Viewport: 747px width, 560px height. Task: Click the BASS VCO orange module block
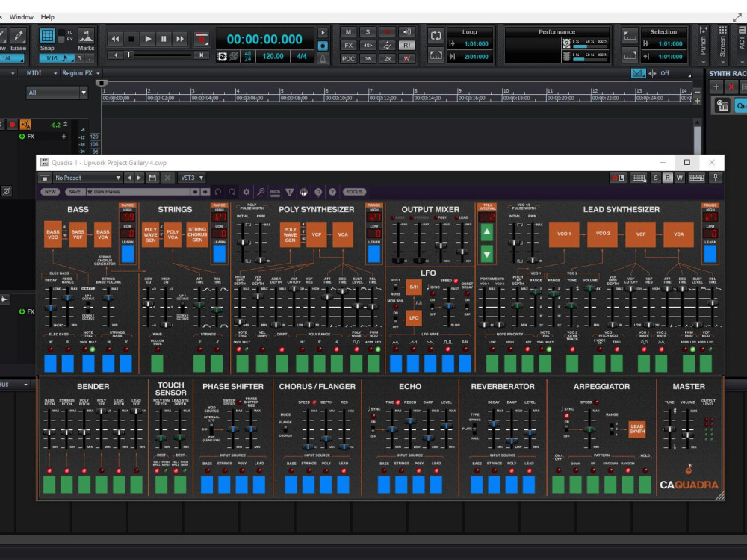[53, 234]
